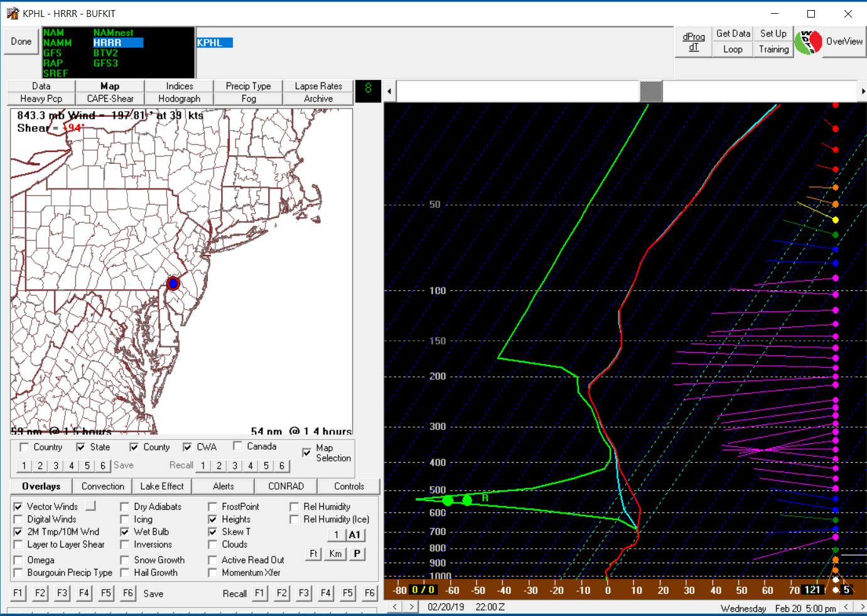Toggle the CWA checkbox

[x=187, y=447]
